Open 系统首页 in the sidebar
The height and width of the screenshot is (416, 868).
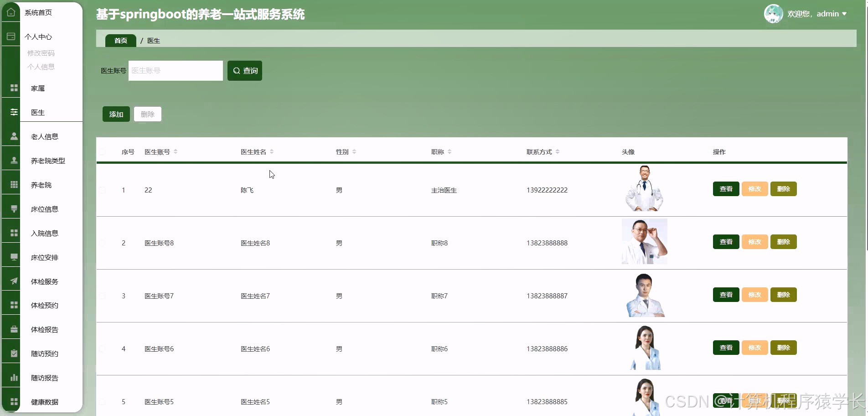(x=38, y=12)
